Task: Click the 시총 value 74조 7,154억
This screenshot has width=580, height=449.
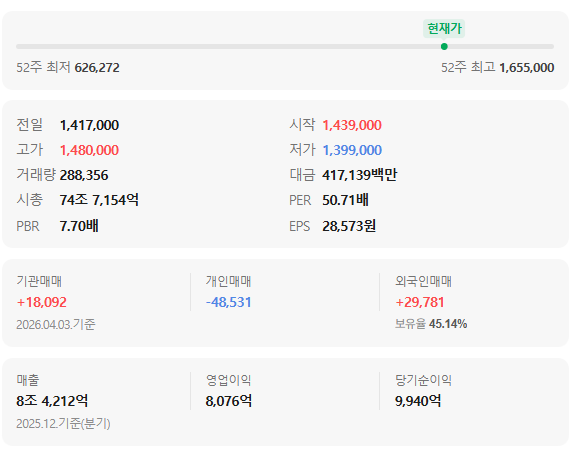Action: coord(99,200)
